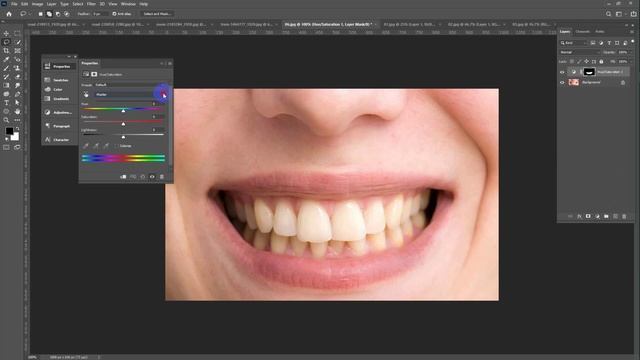
Task: Switch to the Paths tab
Action: point(600,31)
